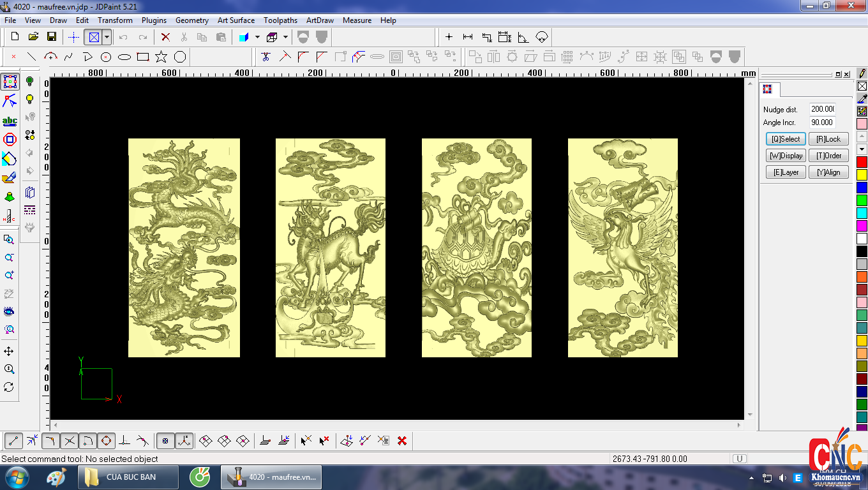Open the Toolpaths menu
868x490 pixels.
pos(280,20)
